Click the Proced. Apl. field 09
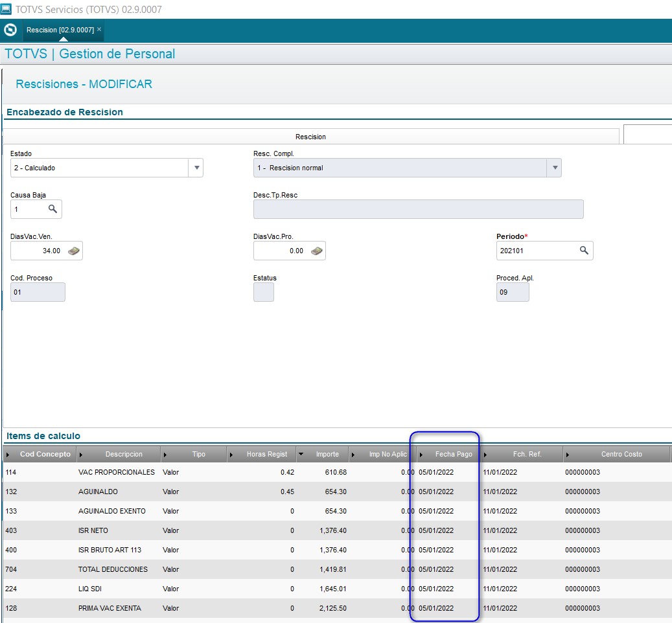This screenshot has height=623, width=672. (x=513, y=292)
